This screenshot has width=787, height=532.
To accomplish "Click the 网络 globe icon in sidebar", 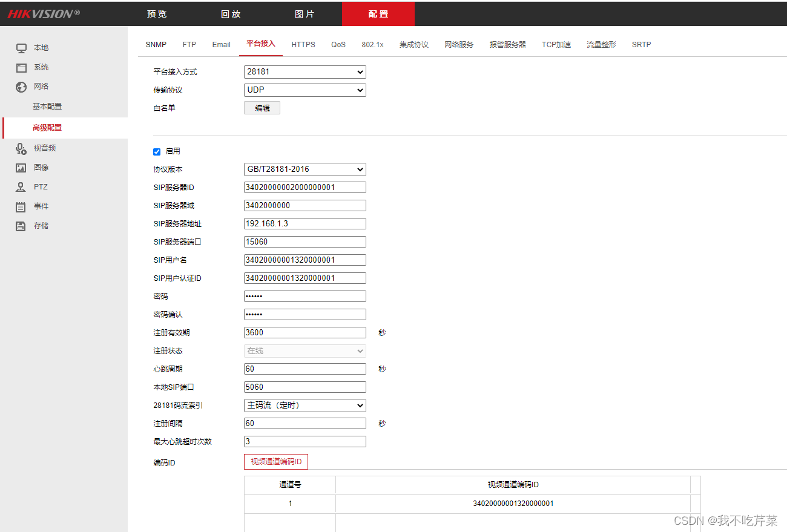I will pos(21,87).
